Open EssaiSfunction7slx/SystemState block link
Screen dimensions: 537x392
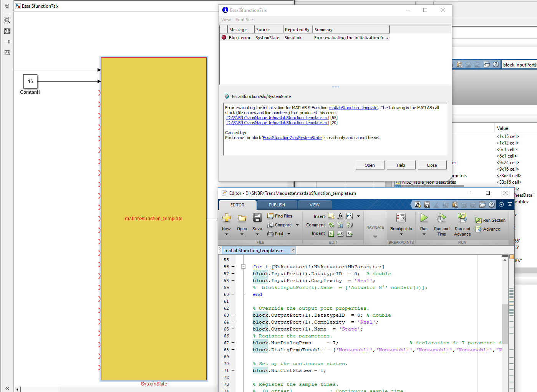[x=292, y=138]
